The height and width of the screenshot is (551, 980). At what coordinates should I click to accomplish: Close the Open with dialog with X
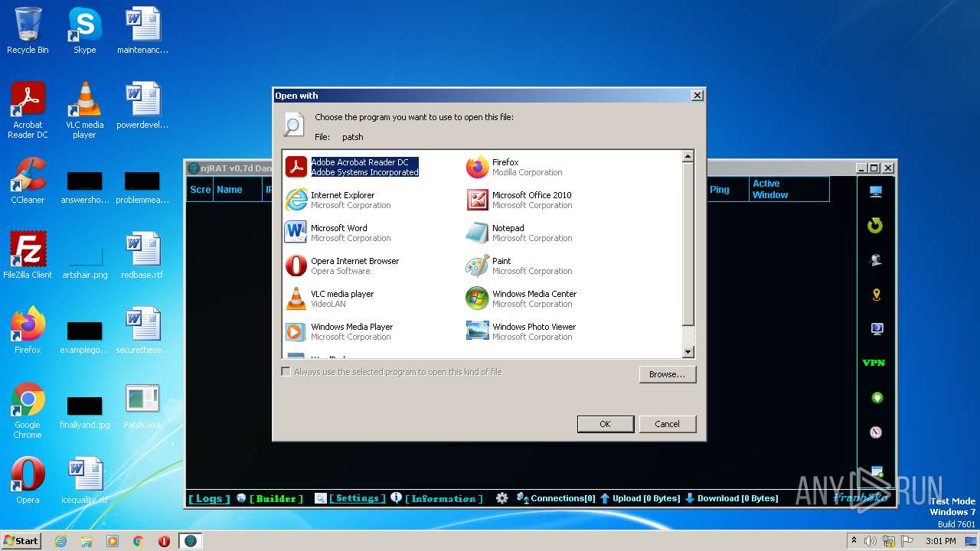click(697, 96)
